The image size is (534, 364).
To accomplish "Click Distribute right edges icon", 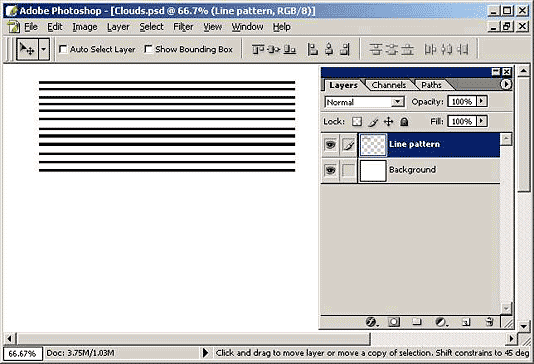I will [x=462, y=50].
